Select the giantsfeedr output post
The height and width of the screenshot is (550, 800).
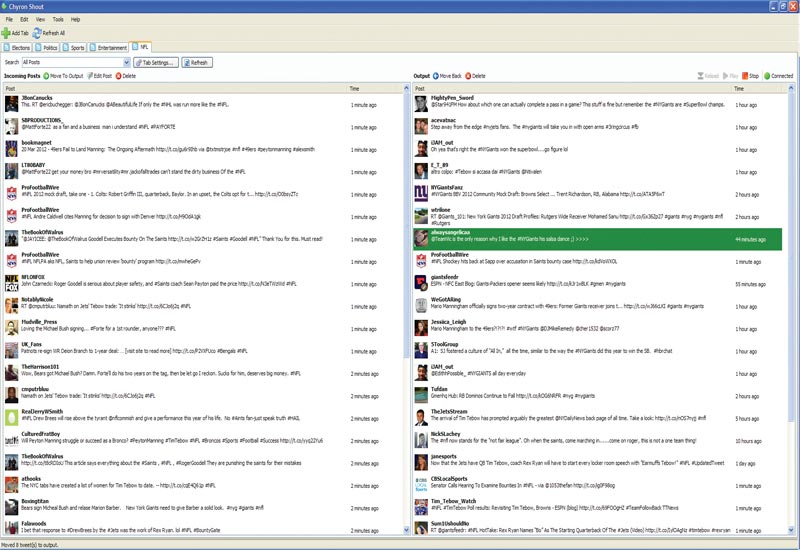pyautogui.click(x=597, y=284)
